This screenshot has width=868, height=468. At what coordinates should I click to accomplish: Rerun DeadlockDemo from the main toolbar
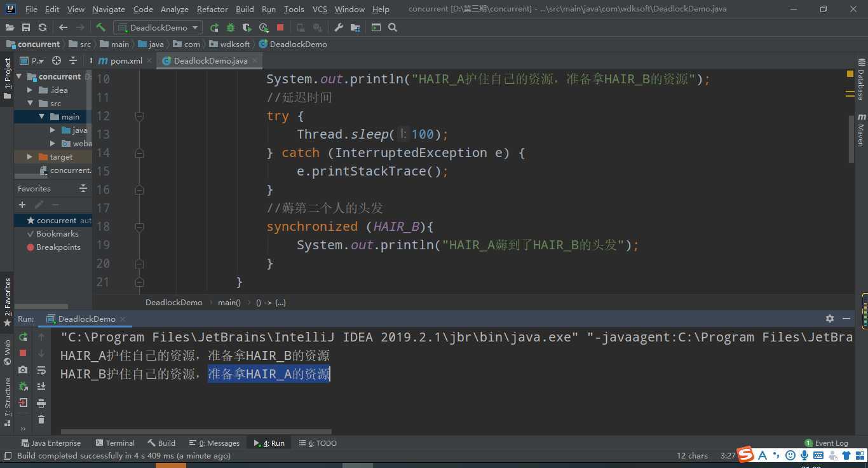click(x=214, y=27)
